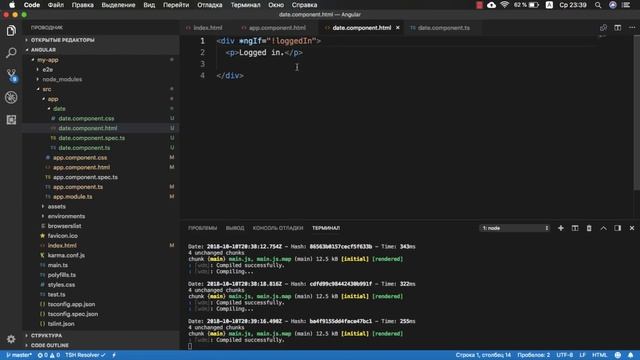Open the View (Вид) menu
The width and height of the screenshot is (640, 360).
[149, 5]
